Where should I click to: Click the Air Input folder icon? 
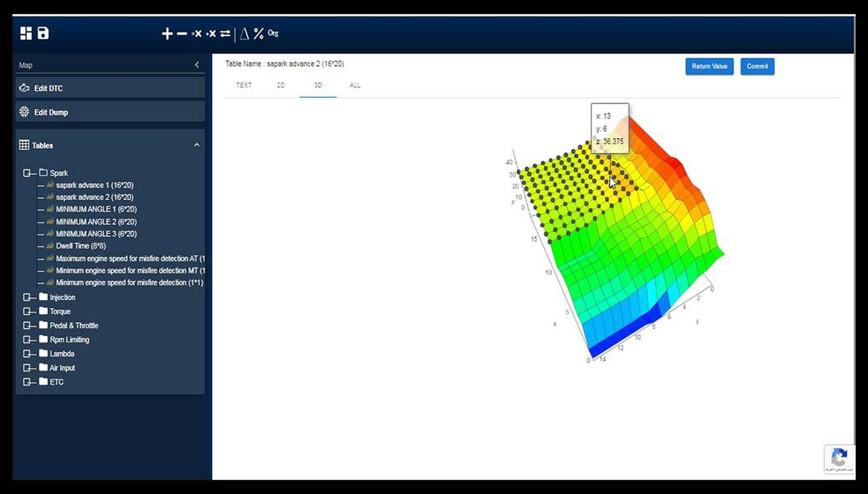[x=43, y=368]
